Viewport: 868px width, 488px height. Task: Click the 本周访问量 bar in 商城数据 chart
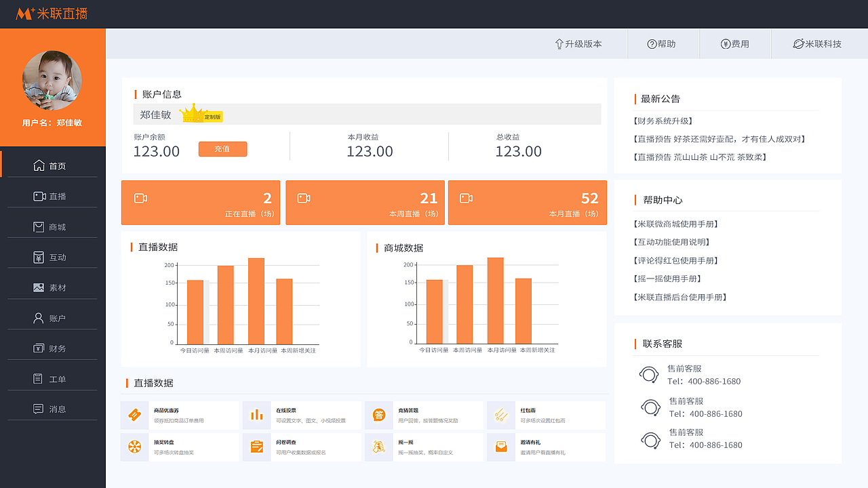point(465,304)
